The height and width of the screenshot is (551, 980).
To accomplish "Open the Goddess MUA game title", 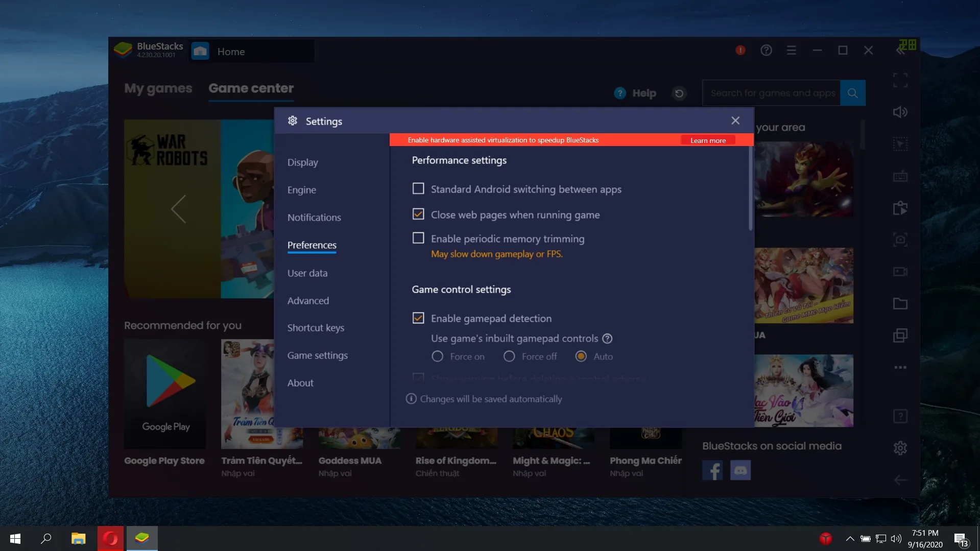I will click(350, 461).
